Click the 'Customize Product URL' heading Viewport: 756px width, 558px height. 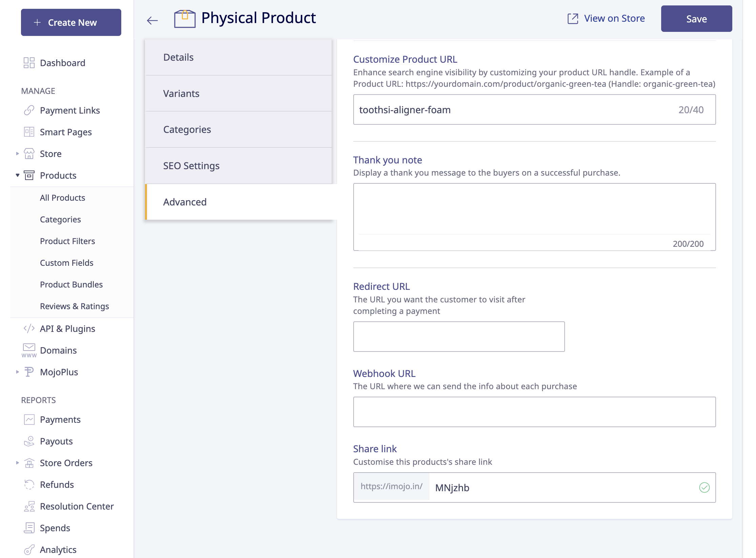pyautogui.click(x=405, y=59)
